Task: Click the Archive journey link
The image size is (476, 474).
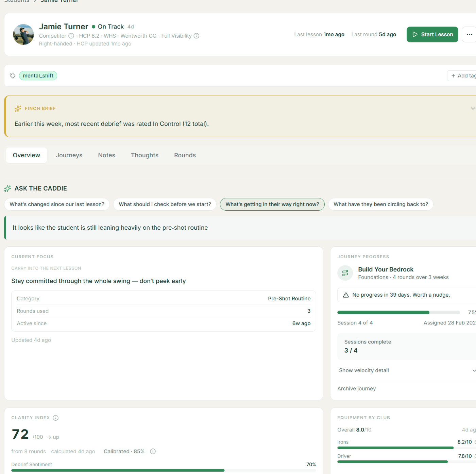Action: [357, 389]
